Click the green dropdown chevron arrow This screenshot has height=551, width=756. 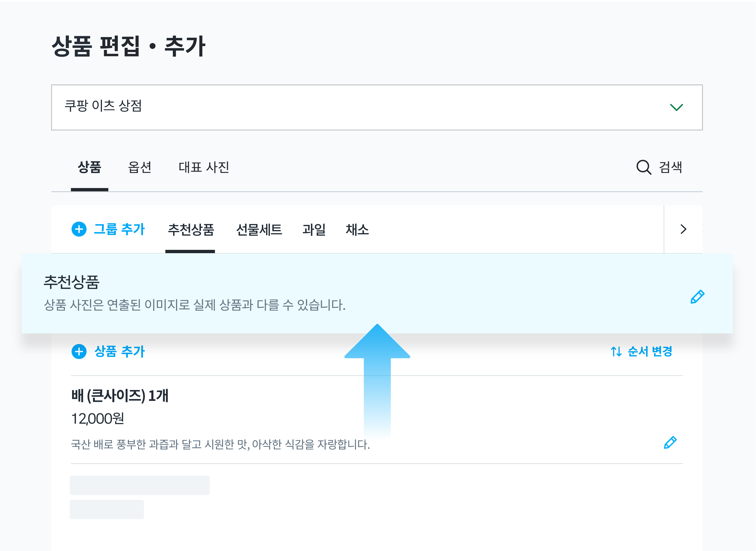676,107
